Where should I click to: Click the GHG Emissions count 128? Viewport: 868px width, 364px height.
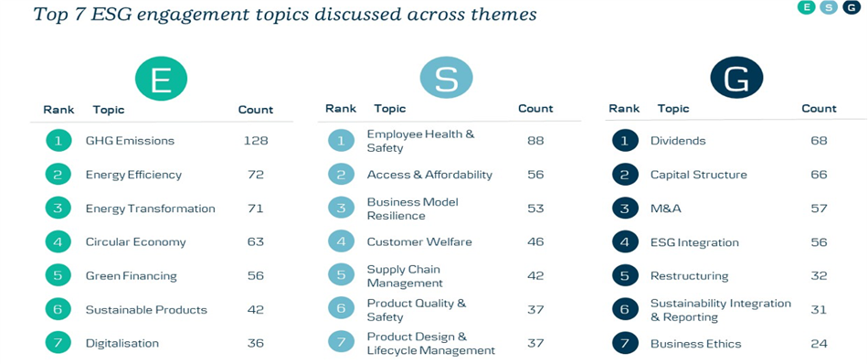point(256,141)
